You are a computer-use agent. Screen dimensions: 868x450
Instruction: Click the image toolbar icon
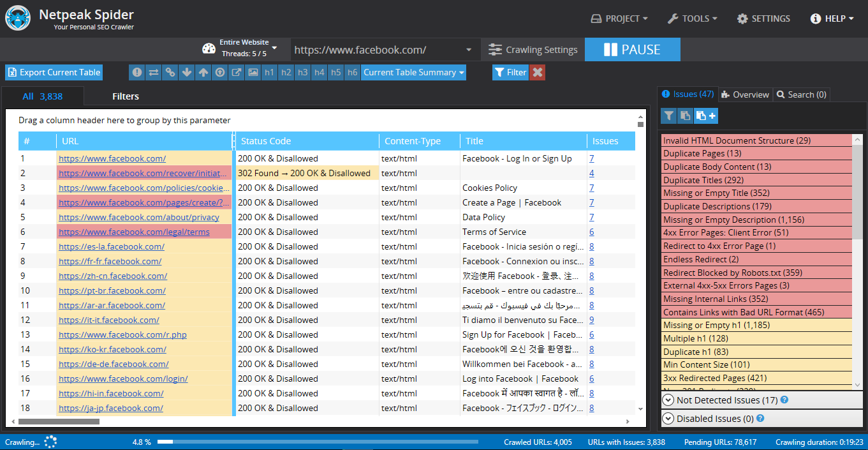click(253, 72)
